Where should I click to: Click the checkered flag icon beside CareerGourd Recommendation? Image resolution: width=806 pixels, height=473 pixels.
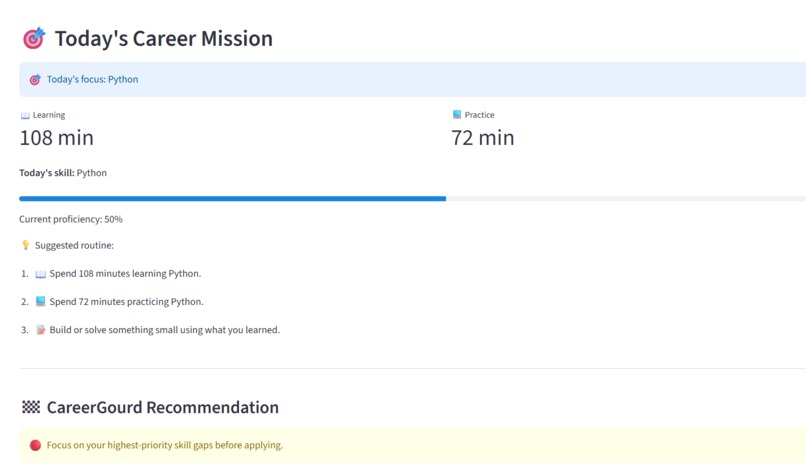(31, 407)
